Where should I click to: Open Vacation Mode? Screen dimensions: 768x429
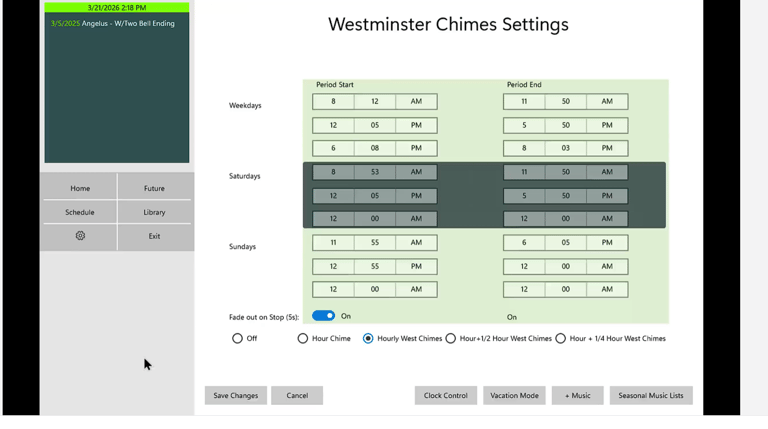514,395
